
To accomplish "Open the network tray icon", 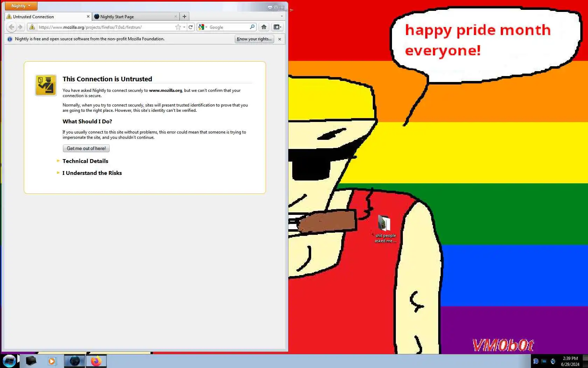I will click(x=544, y=361).
